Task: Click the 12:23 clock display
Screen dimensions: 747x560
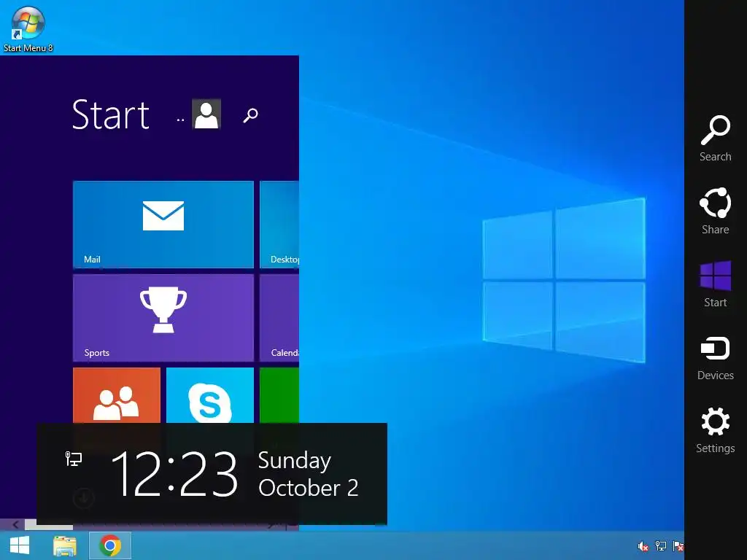Action: (174, 474)
